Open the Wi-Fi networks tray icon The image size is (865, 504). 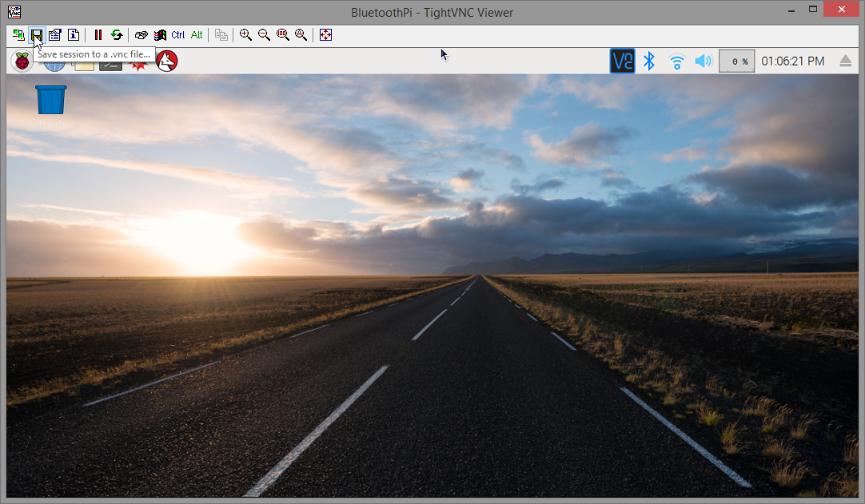click(676, 62)
